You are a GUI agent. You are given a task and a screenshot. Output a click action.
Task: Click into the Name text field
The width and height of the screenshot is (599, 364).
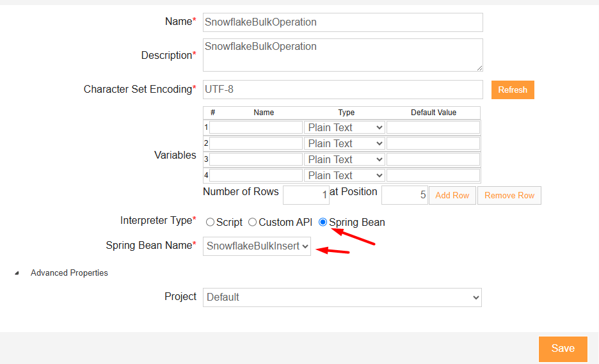coord(342,22)
